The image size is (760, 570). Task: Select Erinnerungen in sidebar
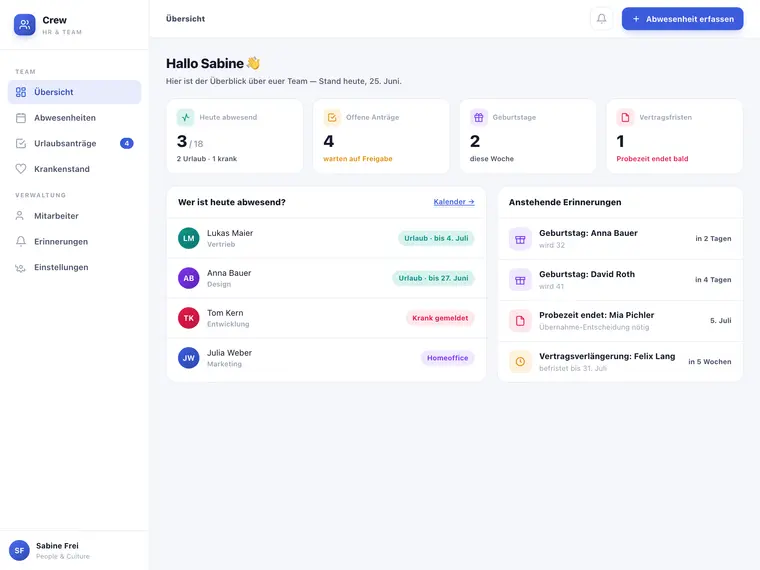point(75,241)
